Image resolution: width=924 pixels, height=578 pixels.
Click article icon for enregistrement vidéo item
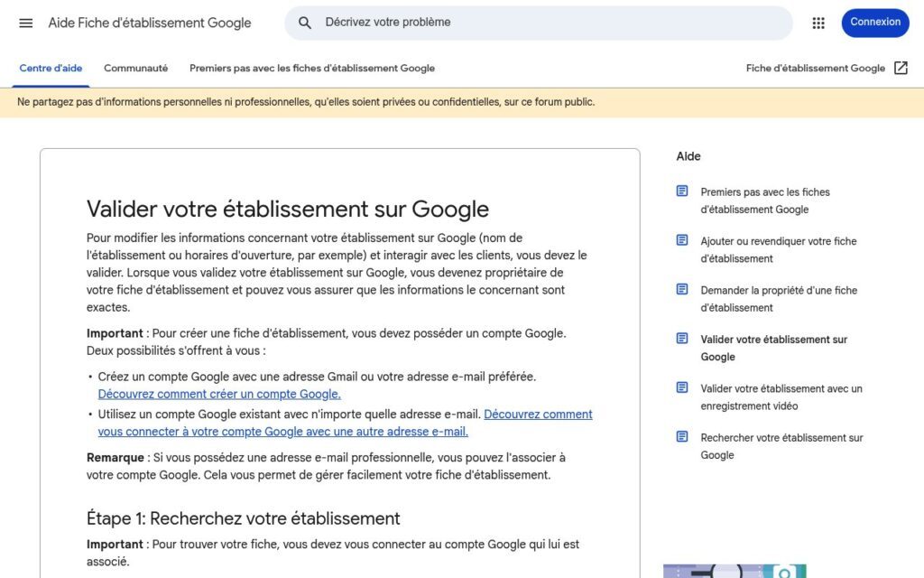coord(682,387)
